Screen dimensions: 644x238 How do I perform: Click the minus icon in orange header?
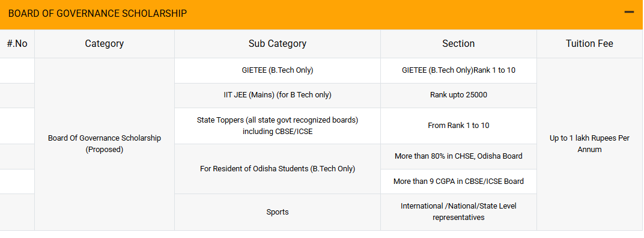629,13
